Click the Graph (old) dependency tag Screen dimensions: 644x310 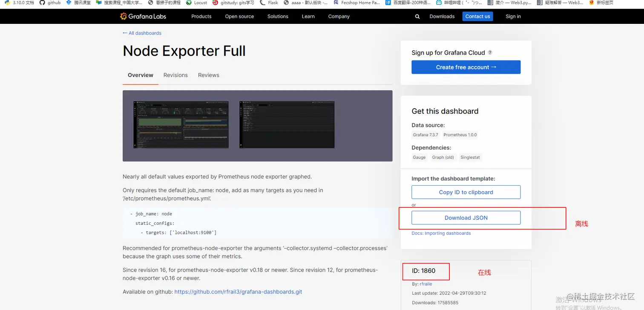point(443,158)
